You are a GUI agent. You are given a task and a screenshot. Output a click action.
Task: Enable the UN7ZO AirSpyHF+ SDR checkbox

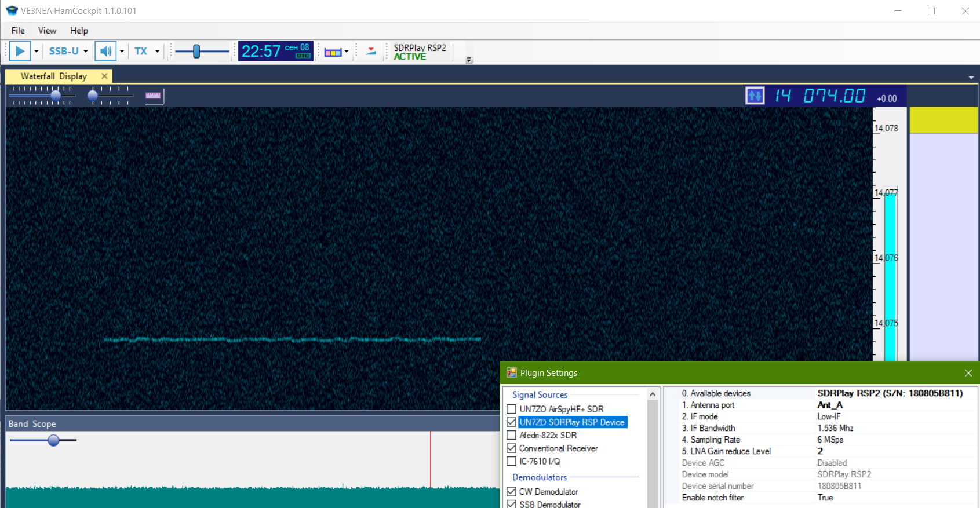tap(511, 409)
